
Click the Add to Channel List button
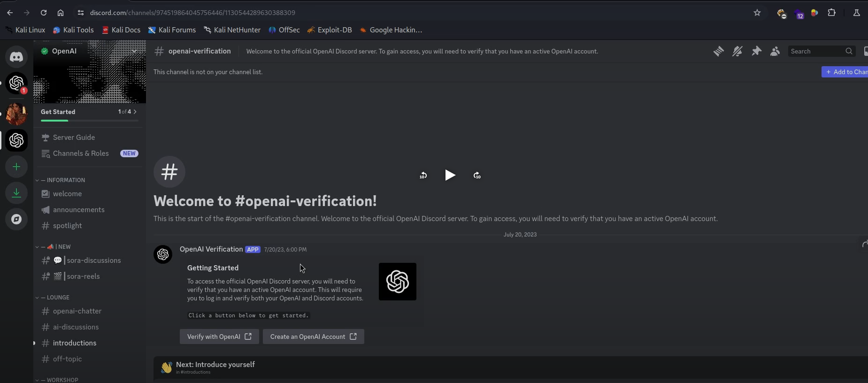pyautogui.click(x=845, y=72)
